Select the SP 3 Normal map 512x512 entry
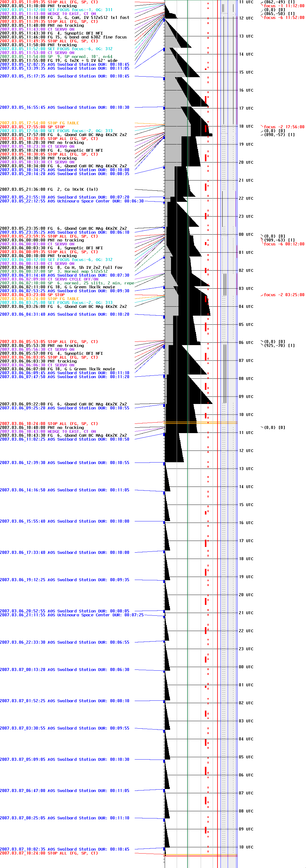The height and width of the screenshot is (868, 306). pyautogui.click(x=54, y=271)
